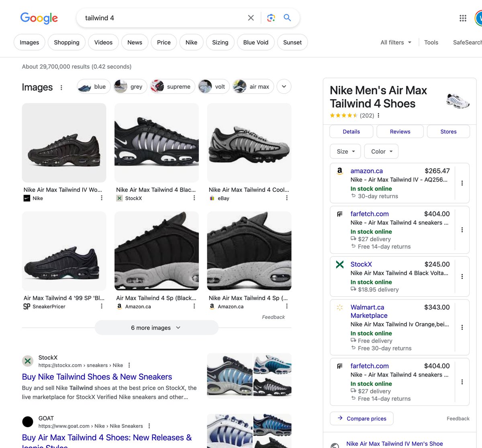Open the Size dropdown
Screen dimensions: 482x448
[x=345, y=151]
